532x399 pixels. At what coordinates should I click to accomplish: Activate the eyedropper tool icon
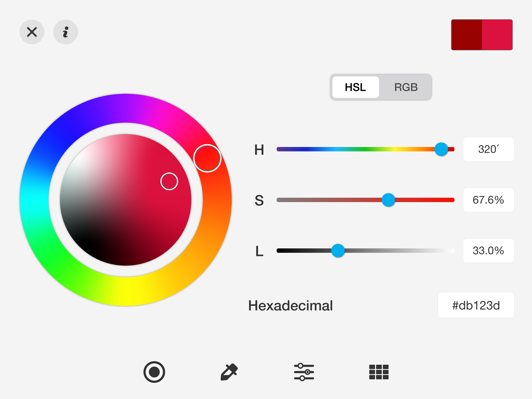point(229,372)
